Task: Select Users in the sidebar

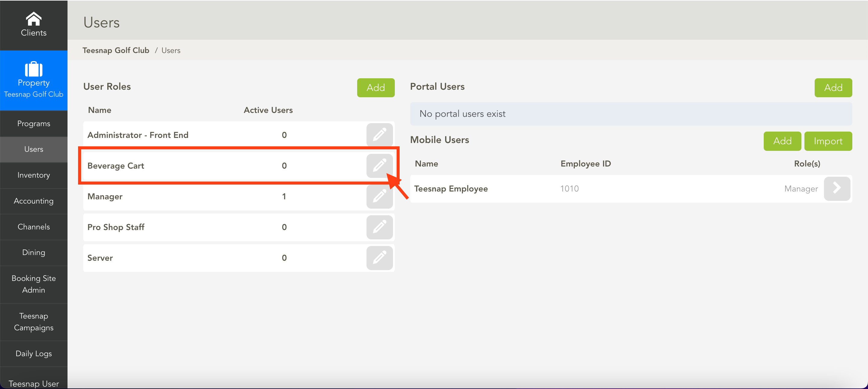Action: pyautogui.click(x=34, y=149)
